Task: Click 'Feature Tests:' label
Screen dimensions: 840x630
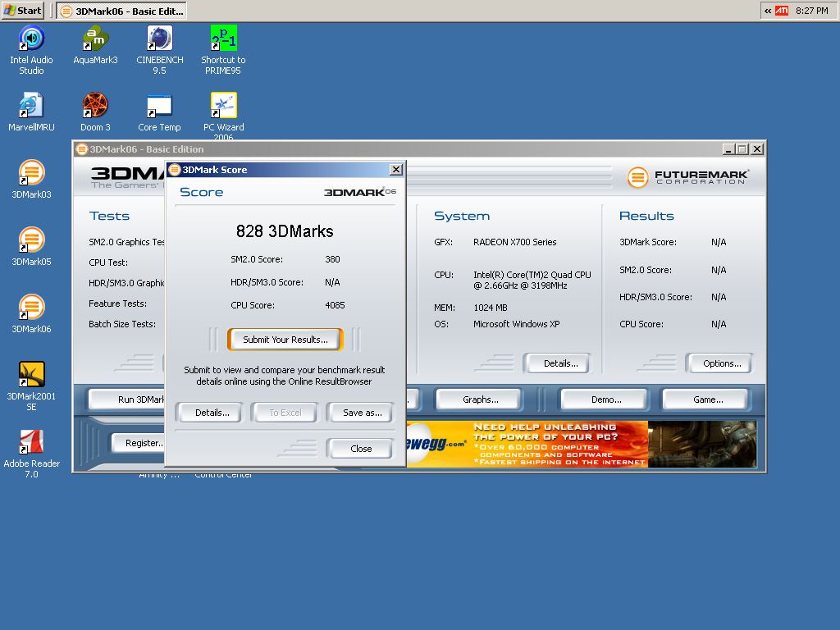Action: [117, 304]
